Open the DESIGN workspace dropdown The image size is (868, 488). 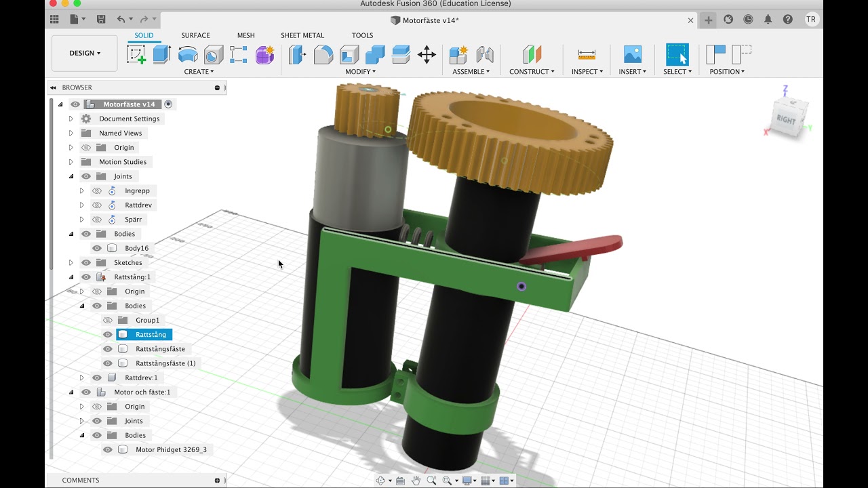point(85,53)
